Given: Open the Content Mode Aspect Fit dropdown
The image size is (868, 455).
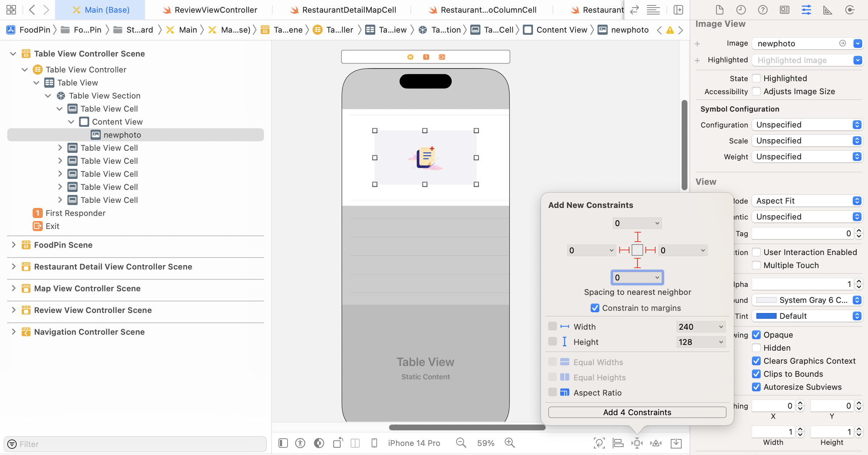Looking at the screenshot, I should coord(807,201).
